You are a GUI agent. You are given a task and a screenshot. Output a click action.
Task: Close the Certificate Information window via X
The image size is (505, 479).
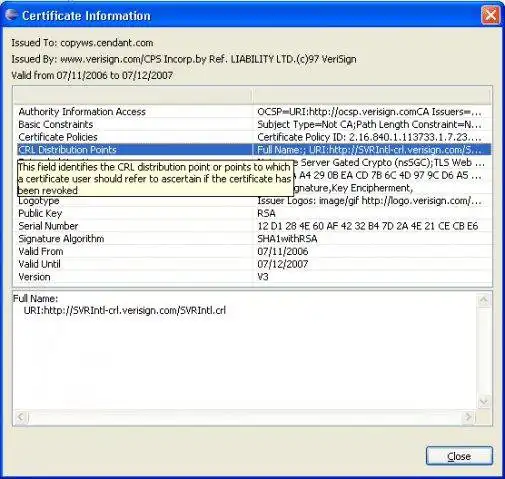click(x=491, y=15)
